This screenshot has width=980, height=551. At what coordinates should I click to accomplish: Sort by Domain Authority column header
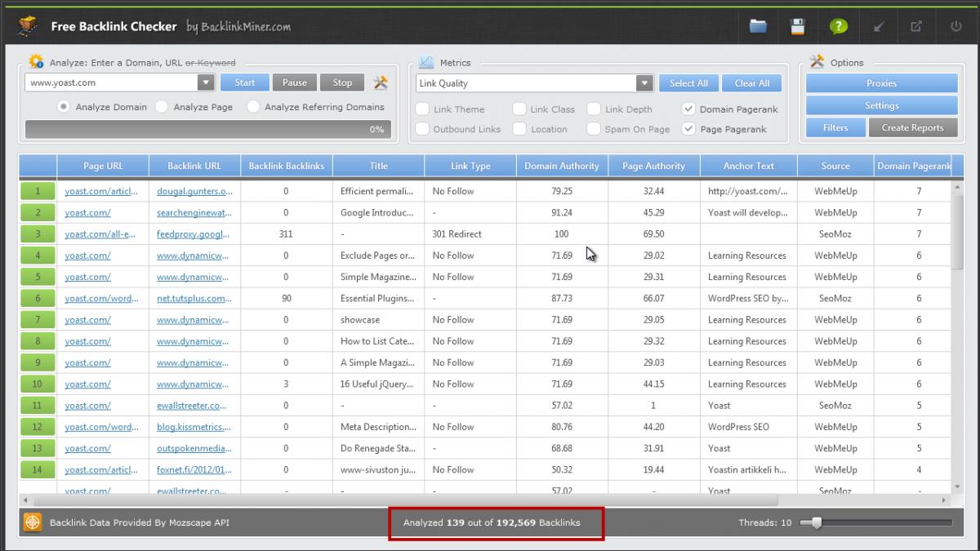coord(562,166)
